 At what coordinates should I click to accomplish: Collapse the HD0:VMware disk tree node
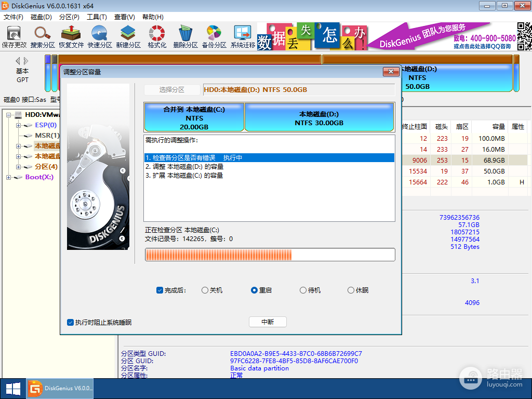(8, 115)
